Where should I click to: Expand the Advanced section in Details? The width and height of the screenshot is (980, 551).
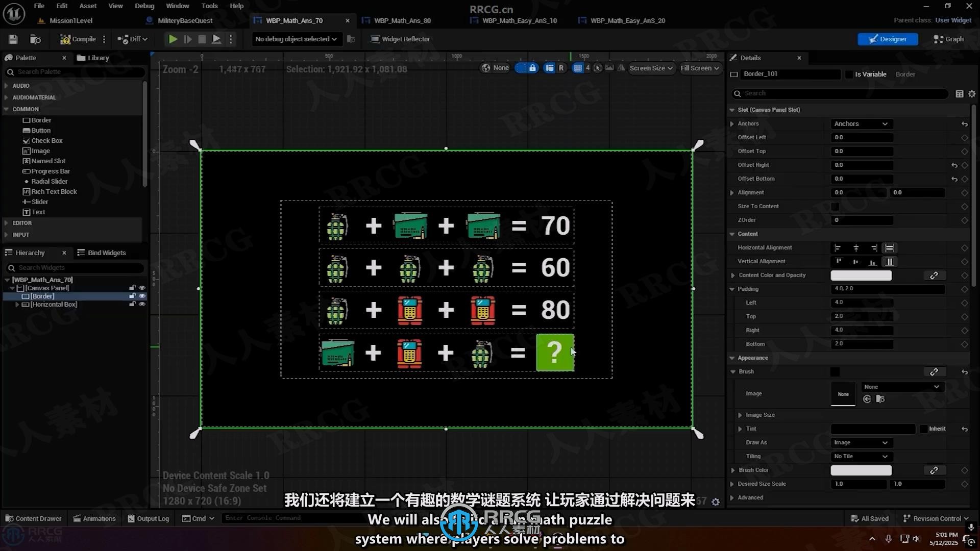pos(733,498)
